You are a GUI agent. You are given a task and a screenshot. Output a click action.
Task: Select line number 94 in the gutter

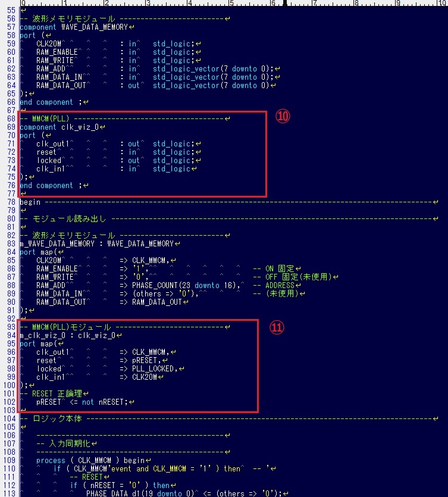[11, 335]
